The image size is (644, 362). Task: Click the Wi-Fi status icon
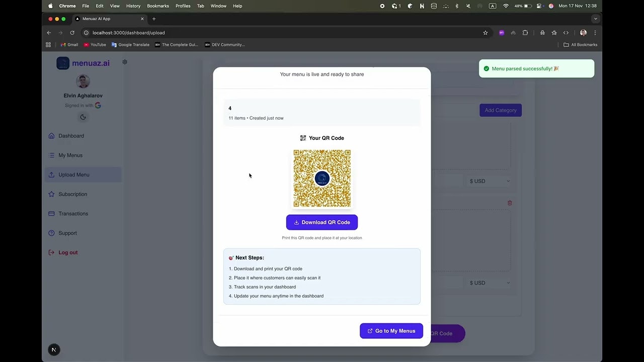506,6
